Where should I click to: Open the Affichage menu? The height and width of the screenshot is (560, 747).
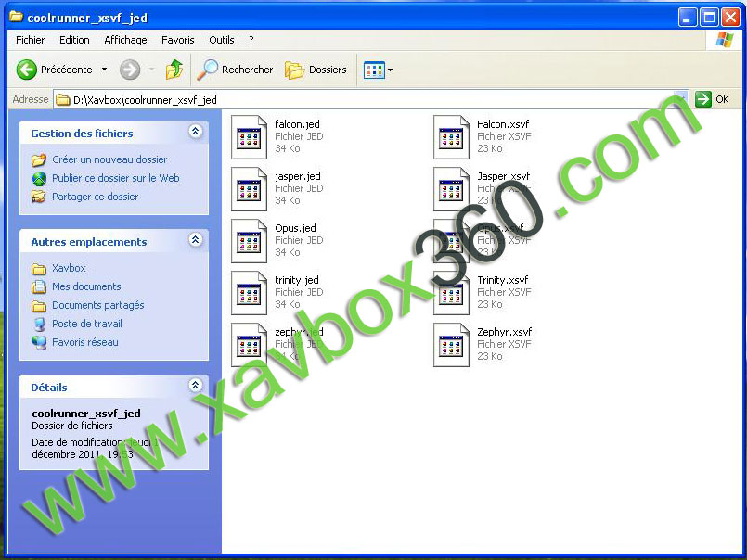click(126, 40)
